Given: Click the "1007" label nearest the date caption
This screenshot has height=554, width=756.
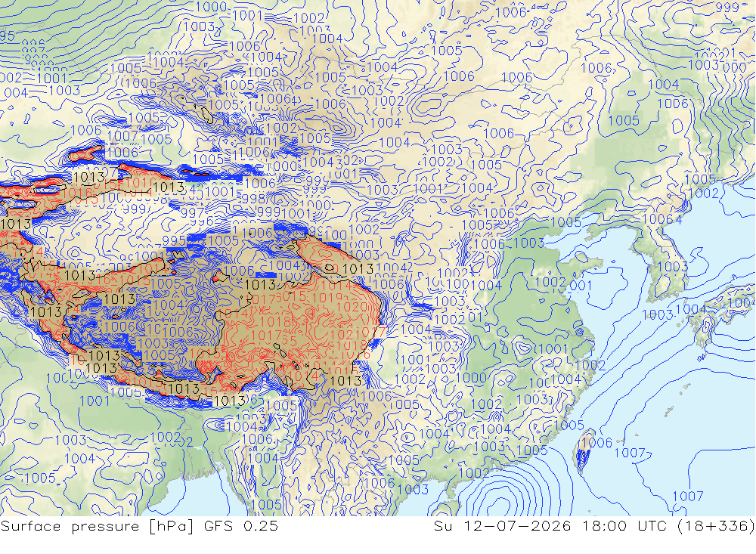Looking at the screenshot, I should coord(688,496).
